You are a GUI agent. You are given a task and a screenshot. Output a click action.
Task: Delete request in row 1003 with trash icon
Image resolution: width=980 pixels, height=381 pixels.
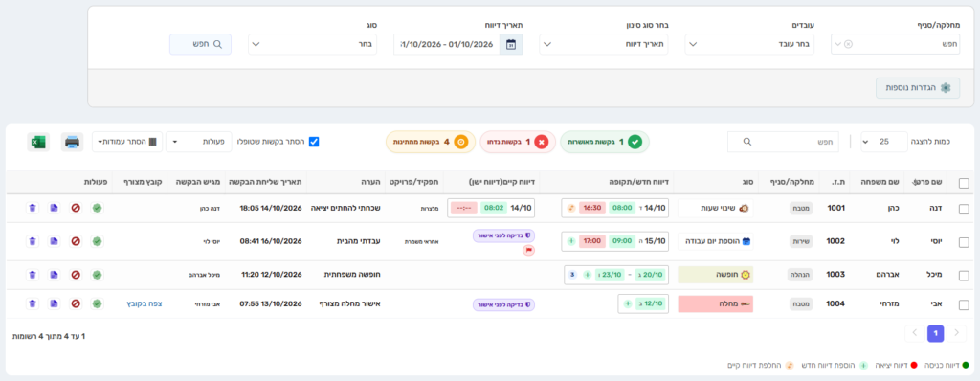coord(33,274)
